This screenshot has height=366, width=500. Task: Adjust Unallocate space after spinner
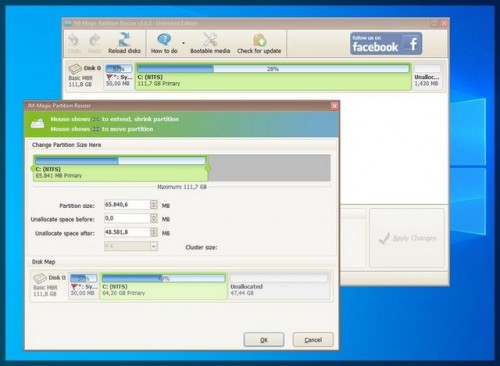pyautogui.click(x=154, y=232)
